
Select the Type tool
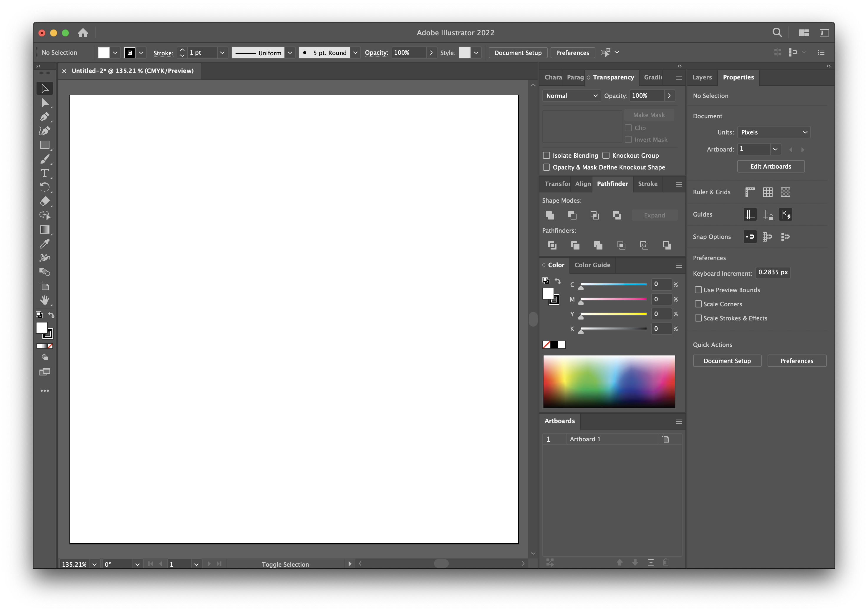45,173
